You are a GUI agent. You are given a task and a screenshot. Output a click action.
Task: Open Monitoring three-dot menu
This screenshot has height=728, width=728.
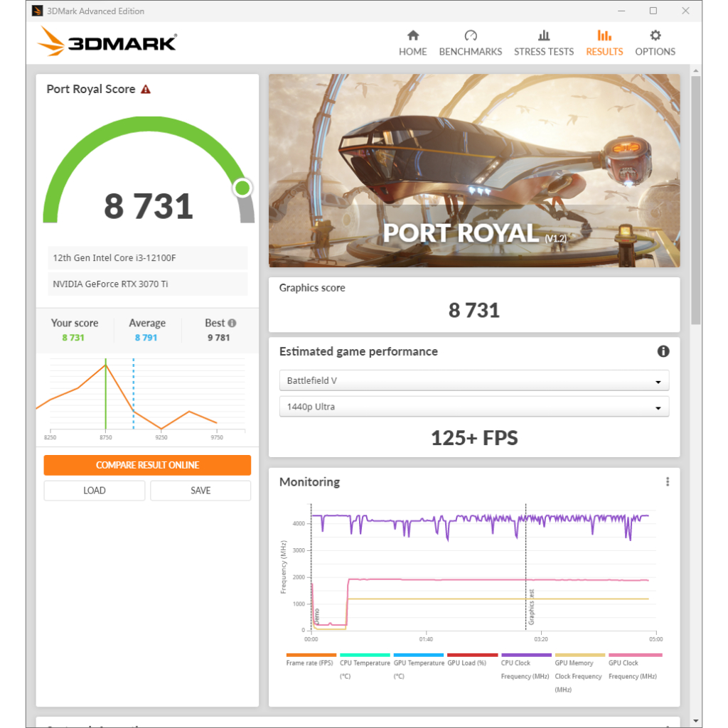click(667, 482)
